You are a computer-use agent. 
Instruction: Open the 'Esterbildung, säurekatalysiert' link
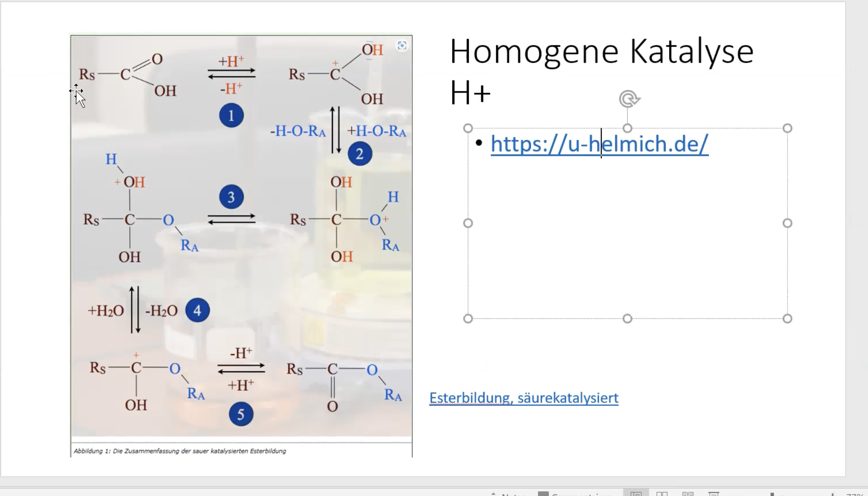pos(524,398)
